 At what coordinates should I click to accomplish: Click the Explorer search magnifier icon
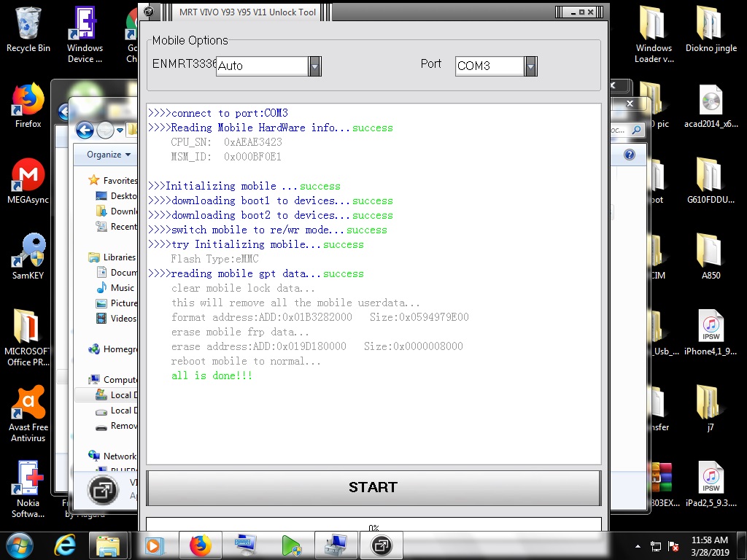coord(636,130)
